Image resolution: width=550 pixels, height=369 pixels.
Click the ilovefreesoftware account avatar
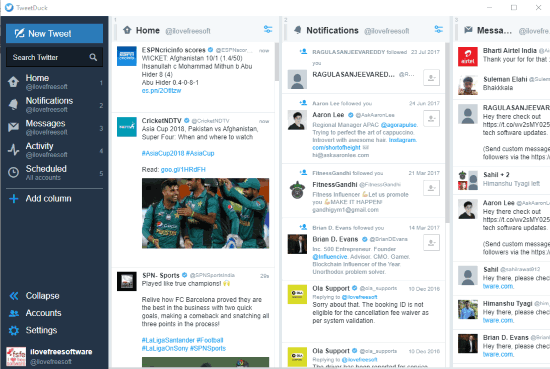click(16, 356)
